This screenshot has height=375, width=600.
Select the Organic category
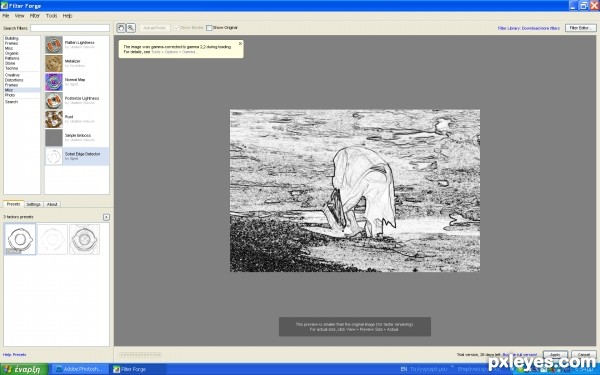tap(11, 53)
